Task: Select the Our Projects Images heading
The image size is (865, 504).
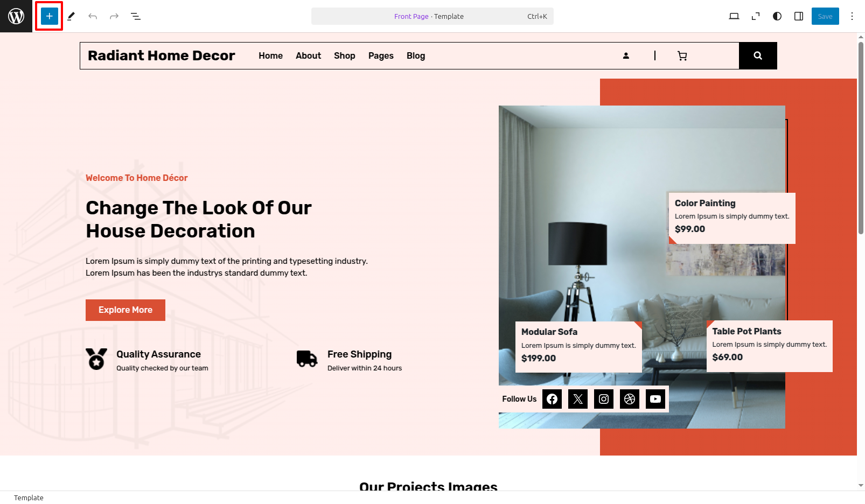Action: 428,486
